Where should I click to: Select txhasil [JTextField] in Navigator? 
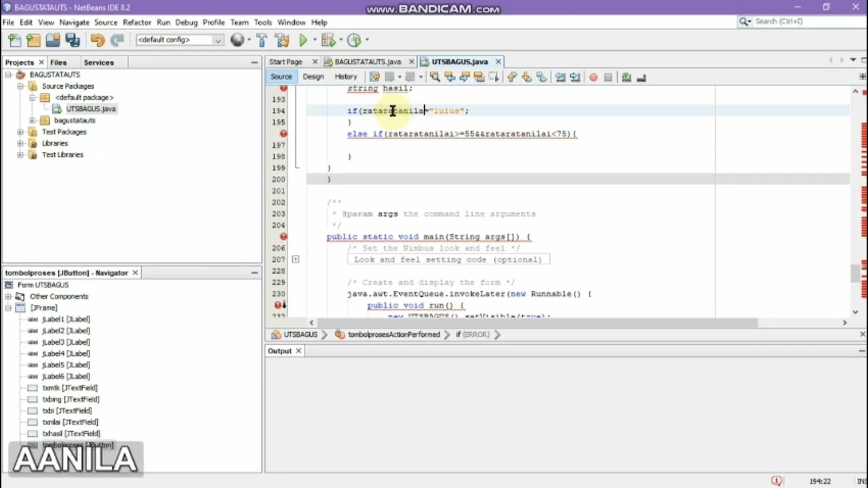[71, 434]
